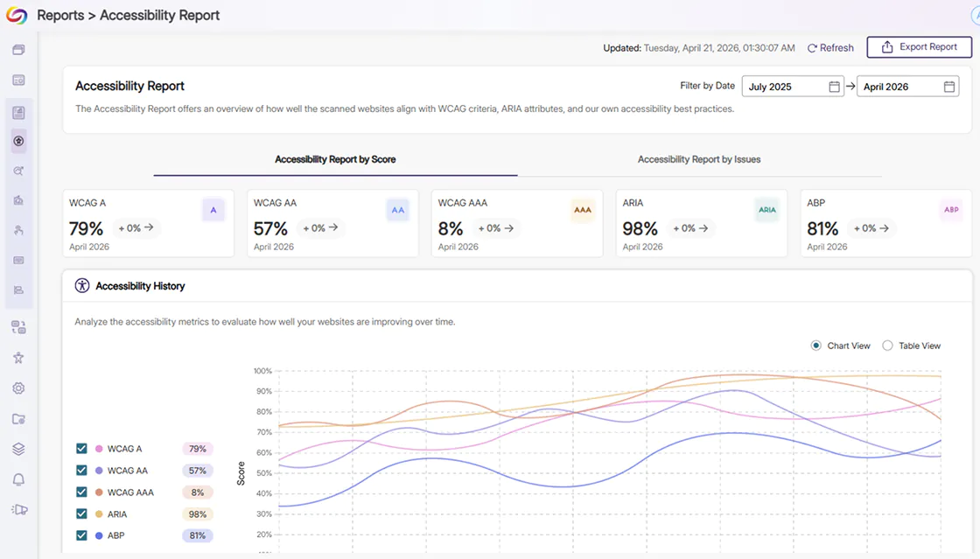This screenshot has height=559, width=980.
Task: Uncheck the WCAG AAA legend checkbox
Action: point(81,493)
